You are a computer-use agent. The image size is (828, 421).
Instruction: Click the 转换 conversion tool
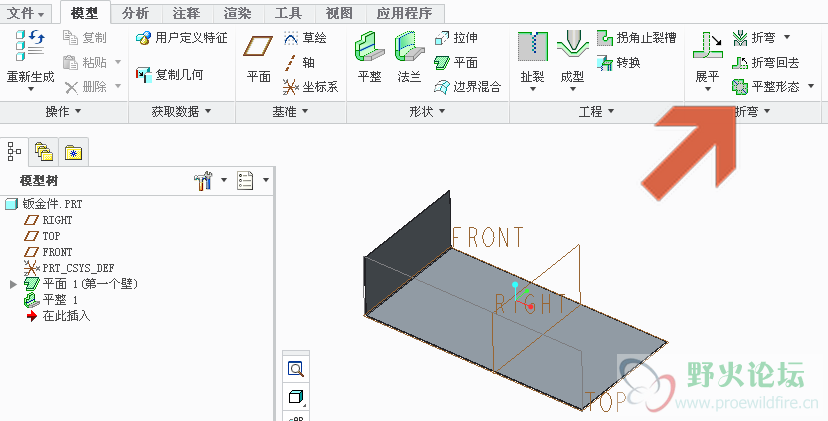619,62
